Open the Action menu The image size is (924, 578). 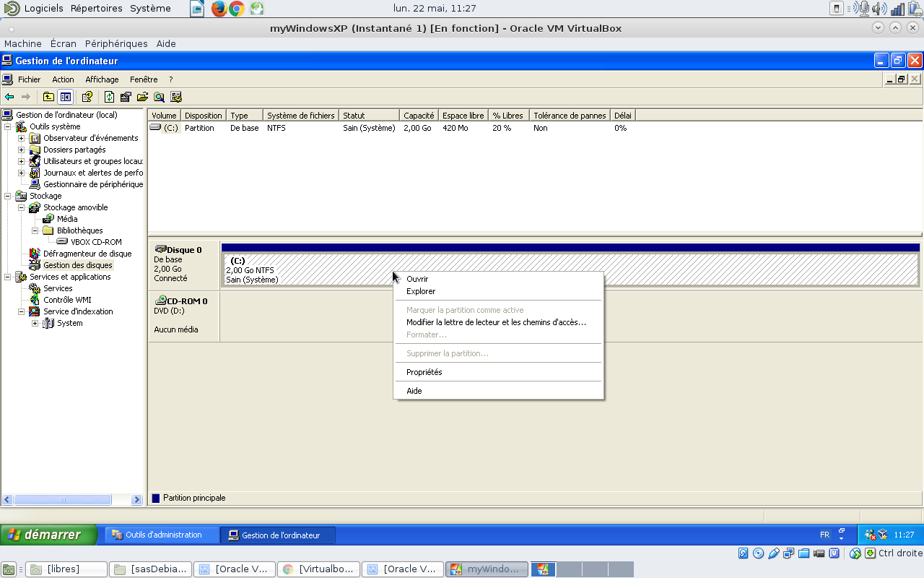click(63, 79)
